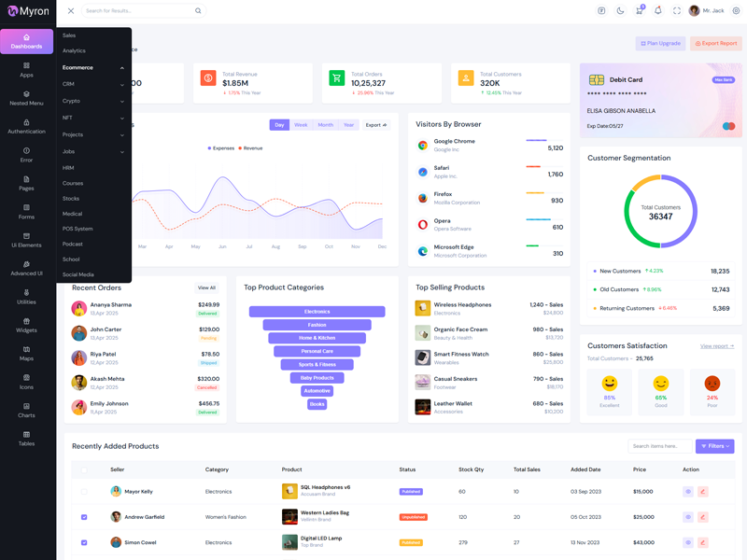Open notifications bell icon
Viewport: 747px width, 560px height.
pos(657,11)
